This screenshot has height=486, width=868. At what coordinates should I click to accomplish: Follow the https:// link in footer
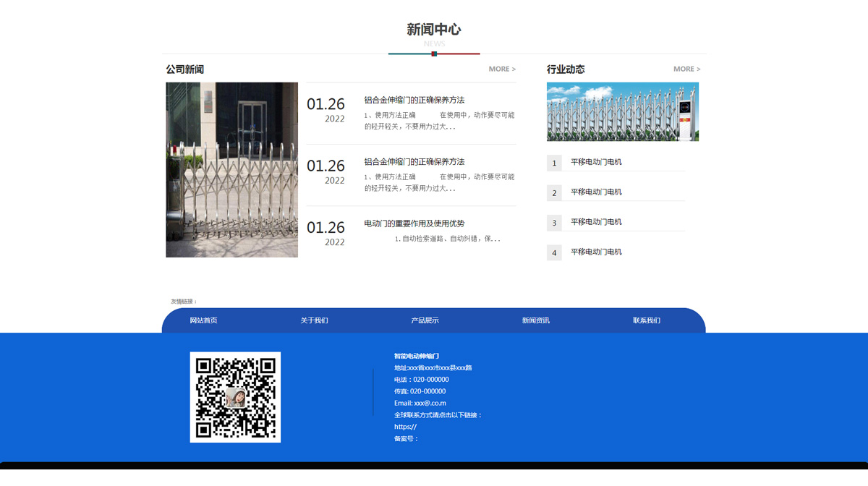tap(405, 427)
